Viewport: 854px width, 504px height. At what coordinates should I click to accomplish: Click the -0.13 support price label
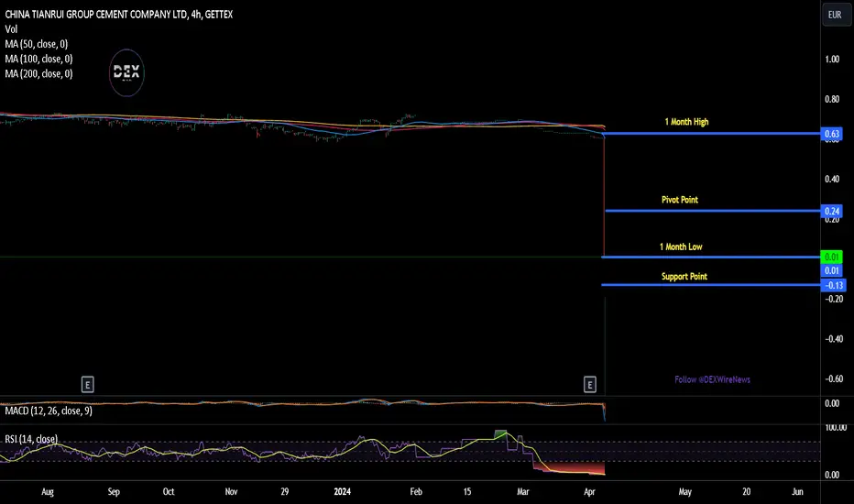point(833,285)
